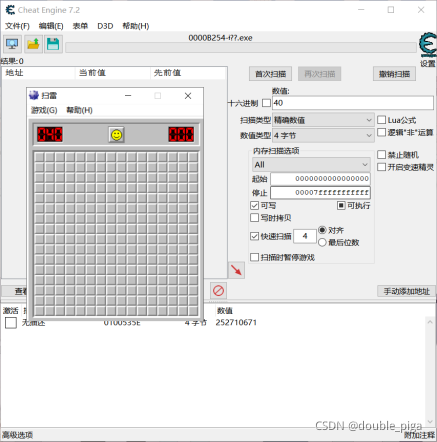Open the Minesweeper Game menu
The width and height of the screenshot is (437, 442).
(x=44, y=110)
